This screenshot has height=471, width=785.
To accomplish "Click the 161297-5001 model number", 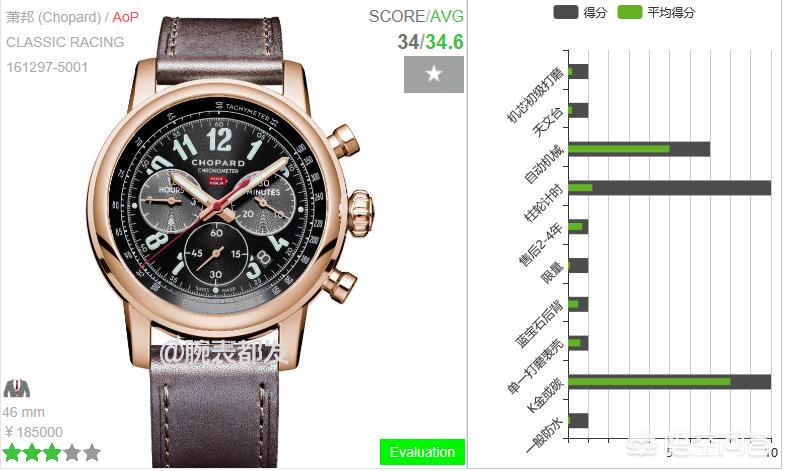I will 47,67.
